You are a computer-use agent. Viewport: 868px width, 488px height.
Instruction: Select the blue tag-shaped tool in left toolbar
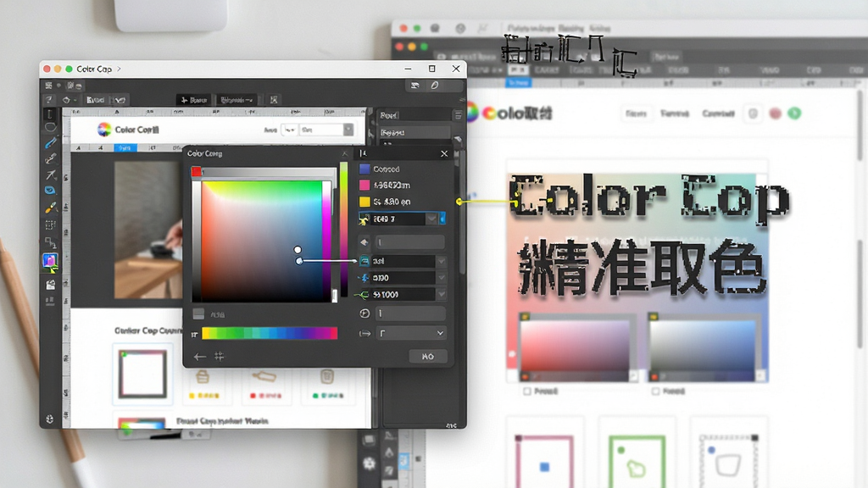click(x=50, y=191)
